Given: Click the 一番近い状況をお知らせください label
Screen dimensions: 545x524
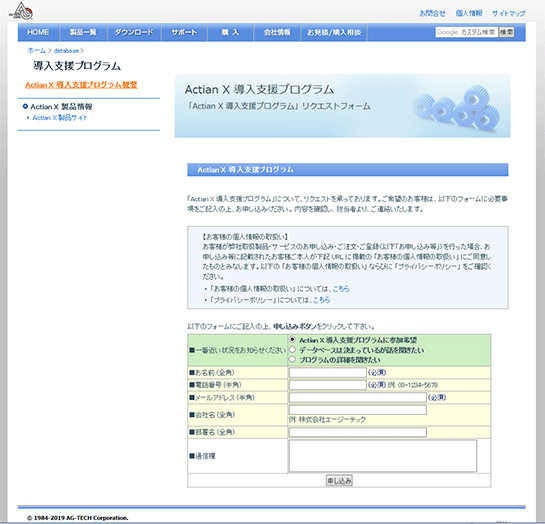Looking at the screenshot, I should click(238, 350).
